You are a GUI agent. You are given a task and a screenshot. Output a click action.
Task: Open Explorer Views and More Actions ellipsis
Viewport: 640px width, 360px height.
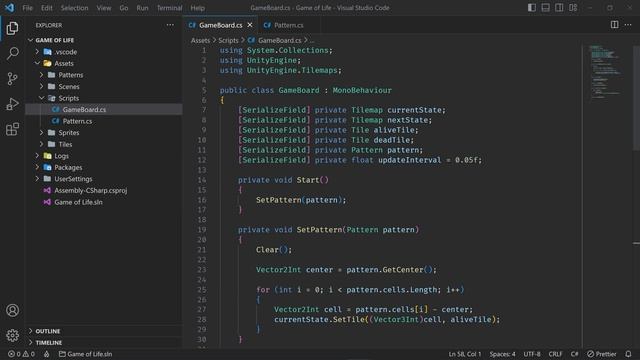[170, 25]
